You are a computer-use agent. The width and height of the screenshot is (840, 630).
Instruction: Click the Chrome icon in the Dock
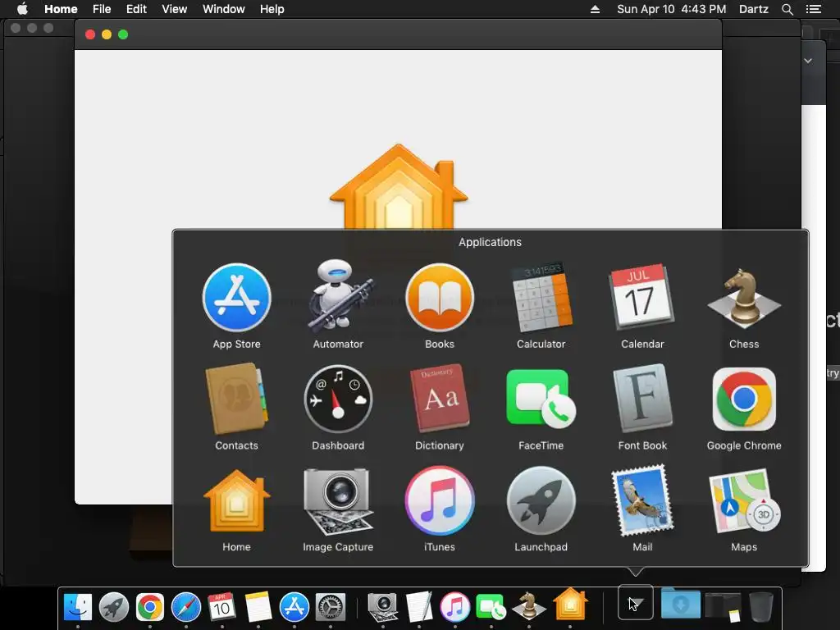(150, 607)
